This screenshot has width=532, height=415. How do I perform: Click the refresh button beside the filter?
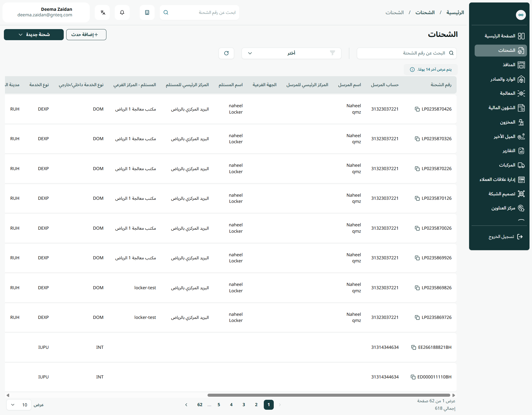[x=226, y=53]
